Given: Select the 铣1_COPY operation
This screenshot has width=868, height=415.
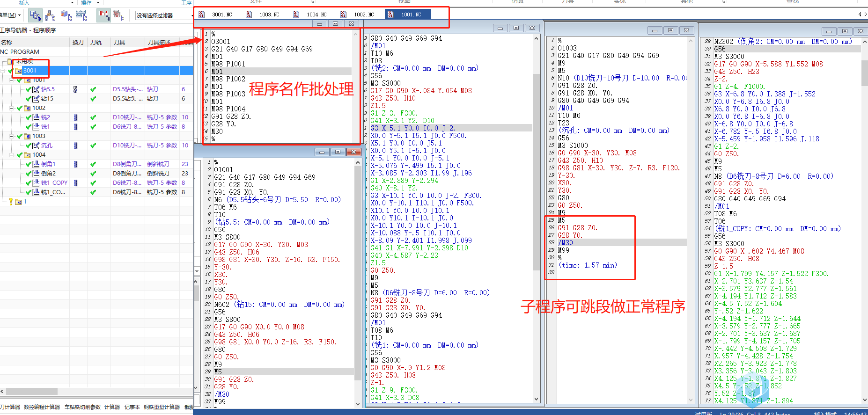Looking at the screenshot, I should click(x=54, y=183).
